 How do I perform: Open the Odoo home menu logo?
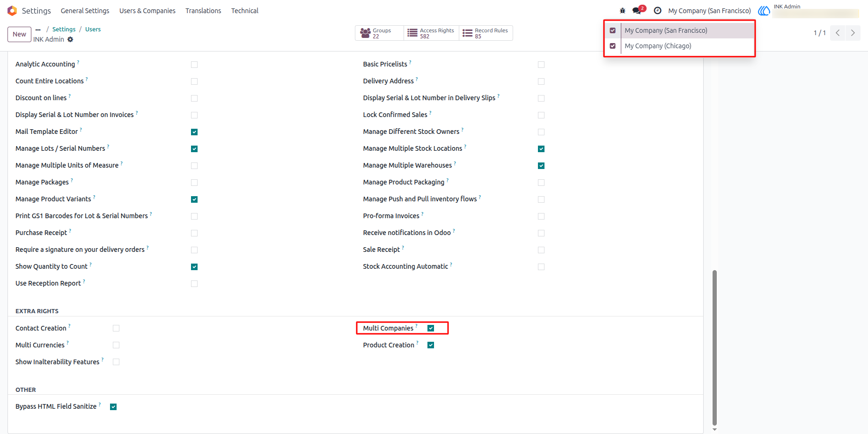point(12,11)
